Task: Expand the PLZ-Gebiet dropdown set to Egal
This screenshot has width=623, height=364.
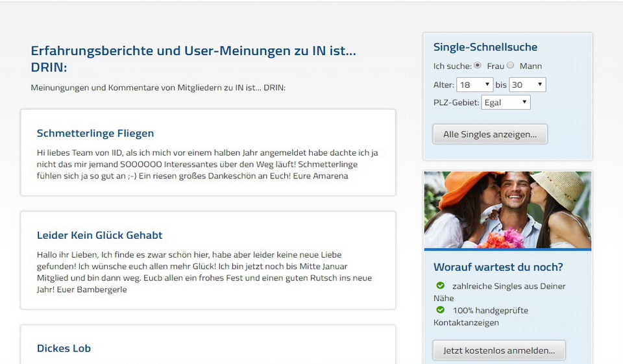Action: pos(506,103)
